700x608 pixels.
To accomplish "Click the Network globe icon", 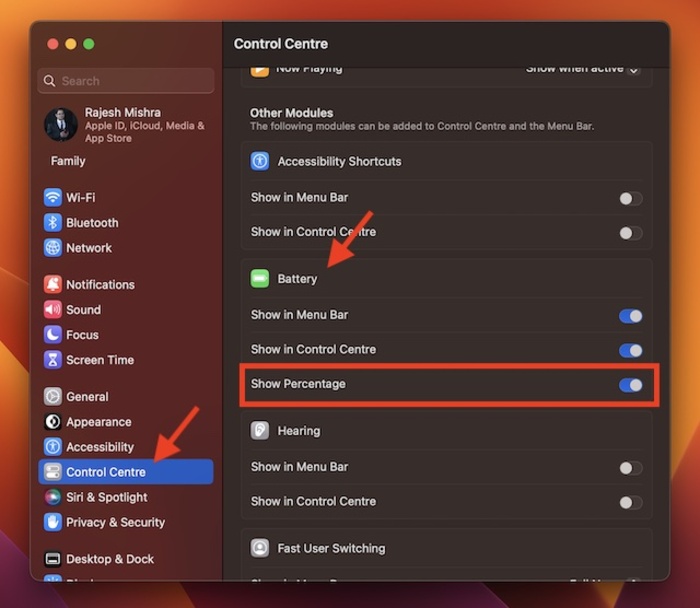I will coord(53,248).
